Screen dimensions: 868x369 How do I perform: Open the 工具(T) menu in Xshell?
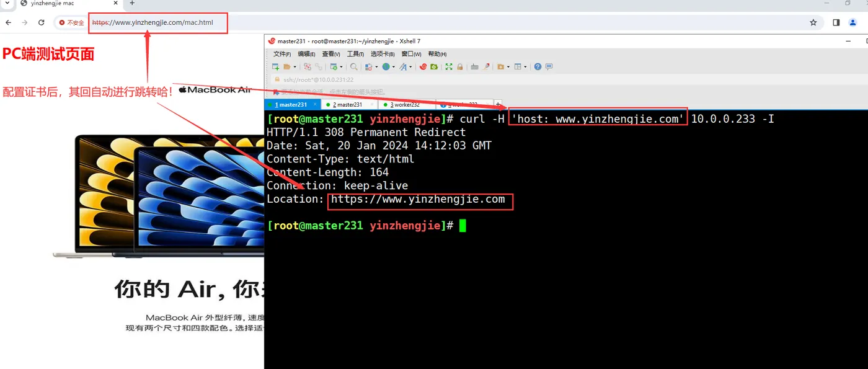point(355,54)
